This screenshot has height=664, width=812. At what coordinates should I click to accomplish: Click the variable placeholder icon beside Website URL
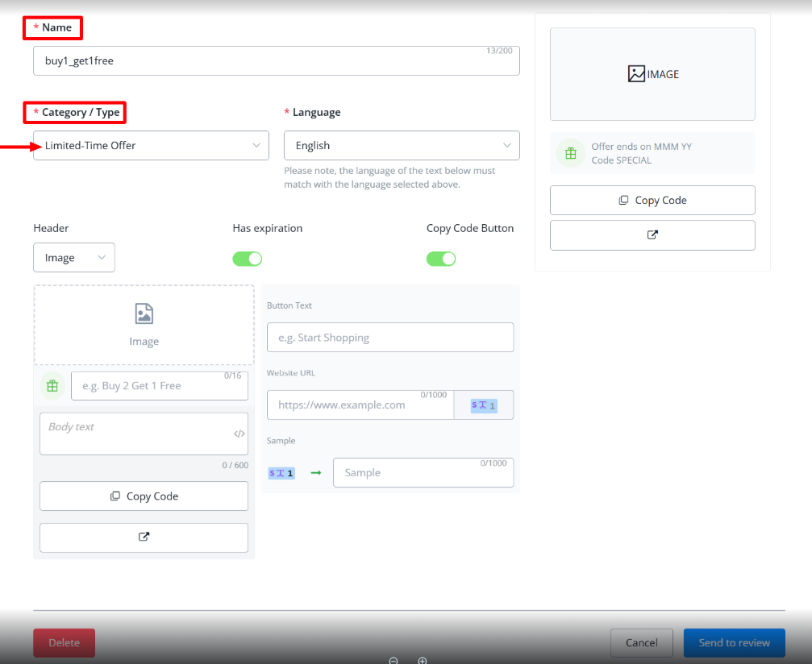(484, 405)
